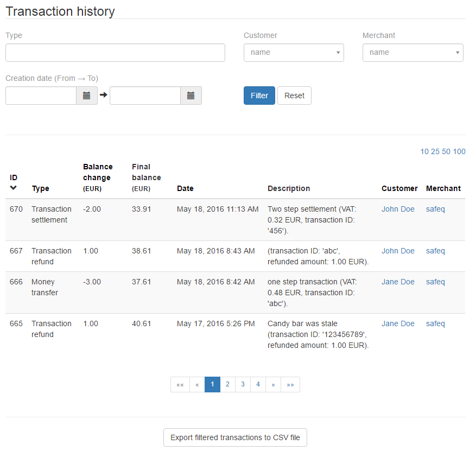Switch to page 2
The height and width of the screenshot is (451, 476).
click(x=227, y=384)
